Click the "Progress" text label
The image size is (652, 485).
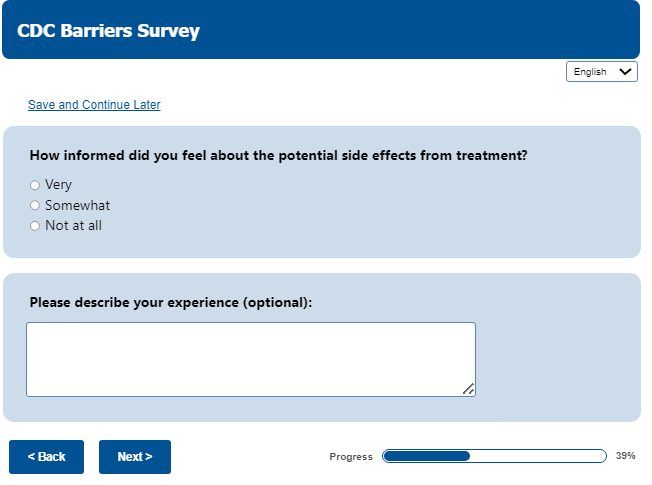(351, 457)
